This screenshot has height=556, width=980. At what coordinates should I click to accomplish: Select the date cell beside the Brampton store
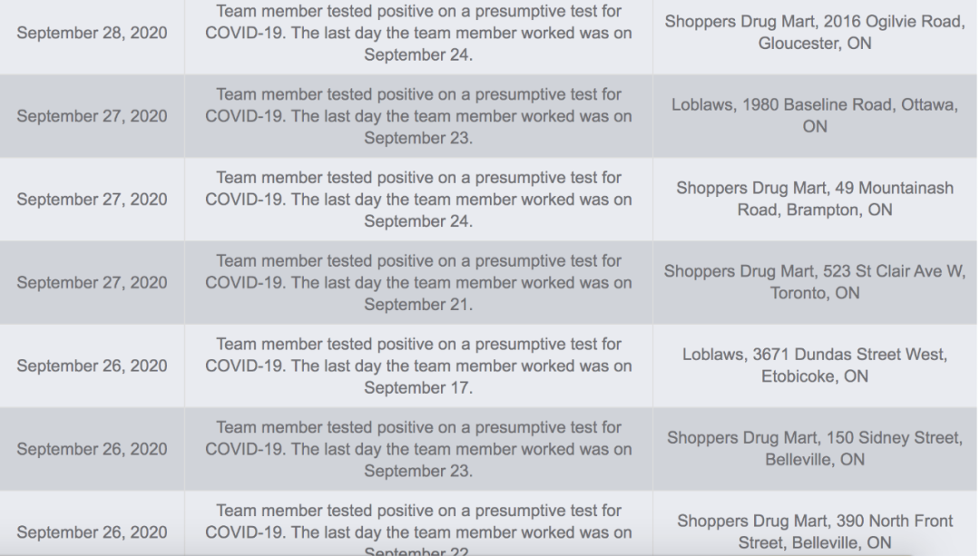click(92, 200)
